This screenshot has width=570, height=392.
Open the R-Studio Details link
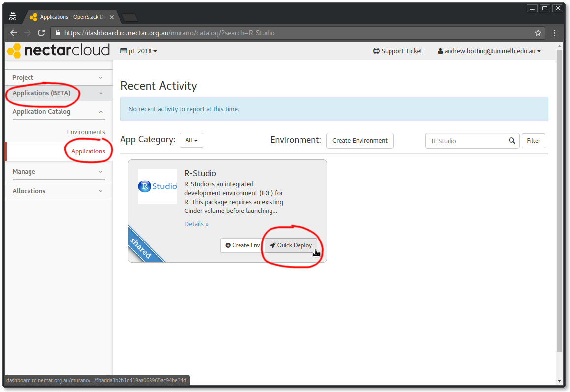pyautogui.click(x=196, y=224)
